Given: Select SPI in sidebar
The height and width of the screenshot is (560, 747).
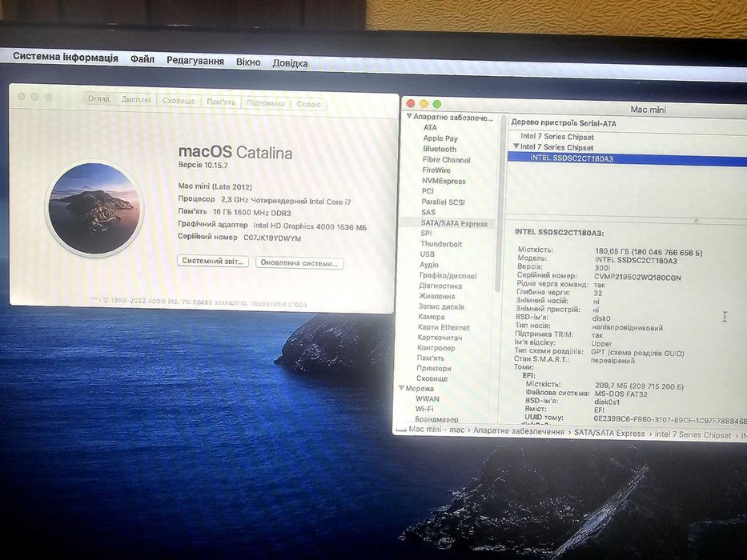Looking at the screenshot, I should tap(426, 234).
